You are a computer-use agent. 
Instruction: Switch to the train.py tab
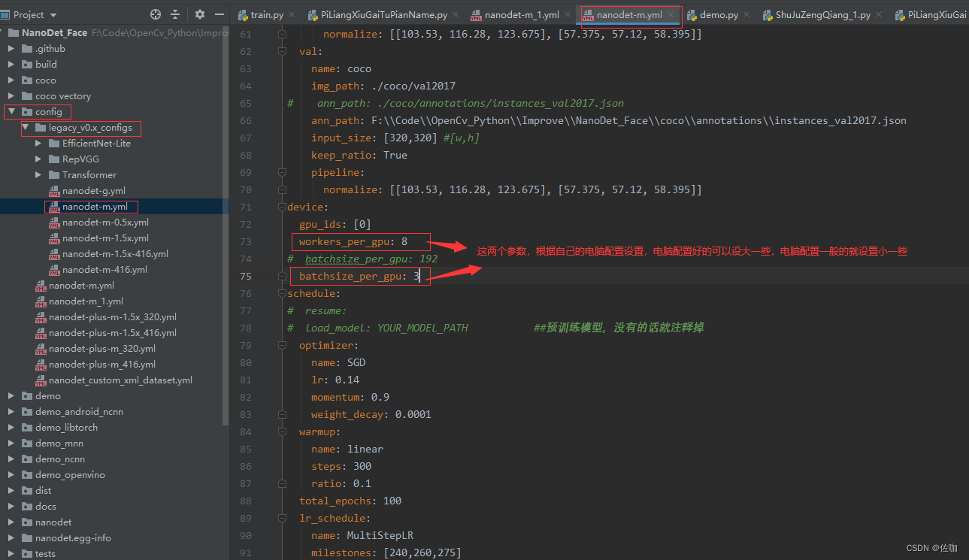point(266,14)
